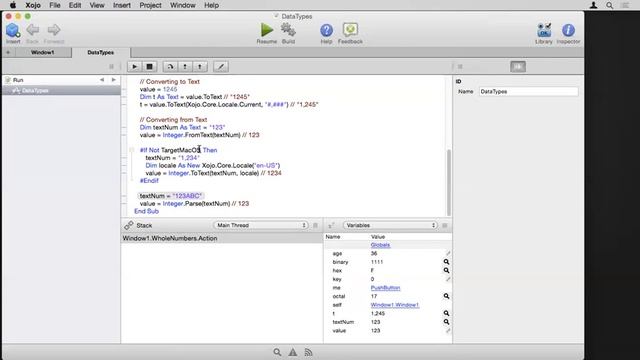This screenshot has width=640, height=360.
Task: Open the Xojo menu
Action: point(33,5)
